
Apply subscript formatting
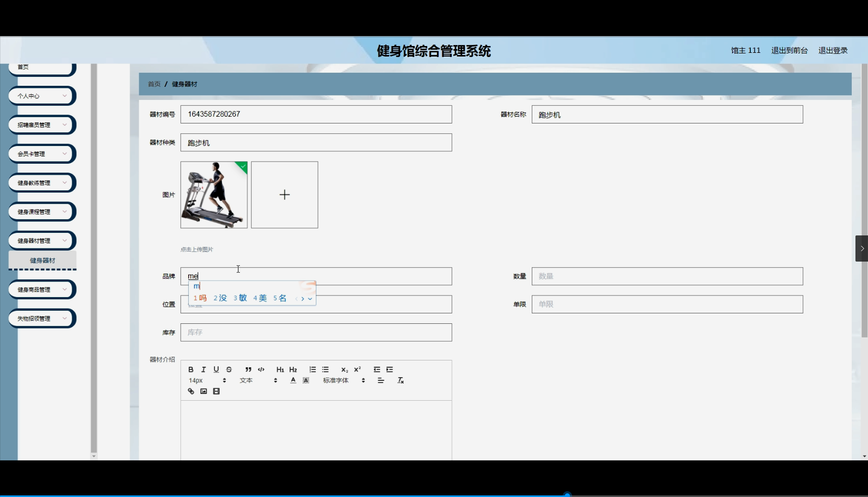(x=345, y=369)
